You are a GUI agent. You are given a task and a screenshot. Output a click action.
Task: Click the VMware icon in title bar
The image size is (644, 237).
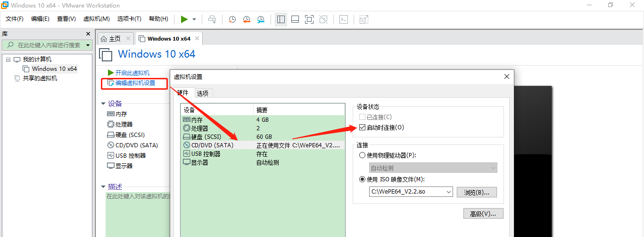click(x=5, y=5)
